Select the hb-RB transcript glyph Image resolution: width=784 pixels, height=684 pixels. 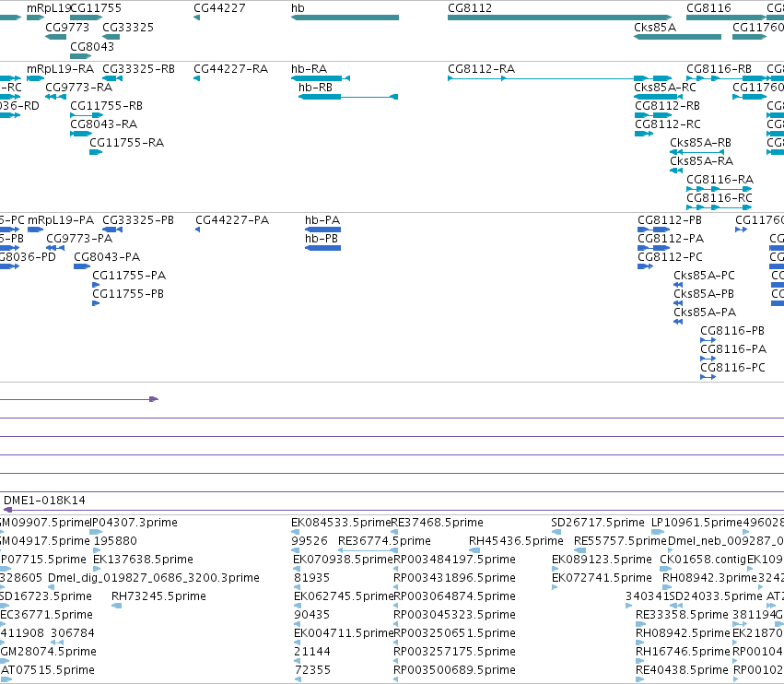point(348,97)
